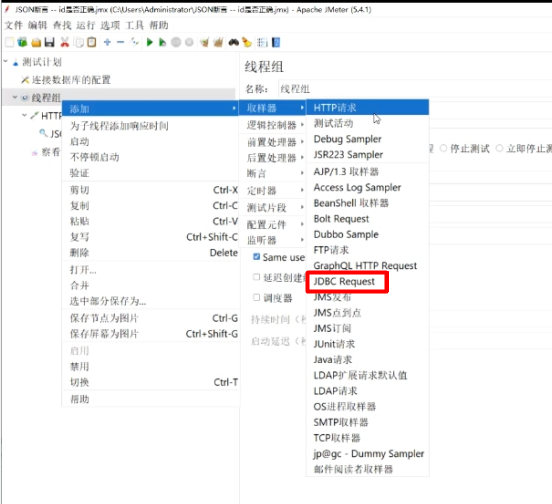Open the 工具 menu
The width and height of the screenshot is (552, 504).
(x=134, y=25)
